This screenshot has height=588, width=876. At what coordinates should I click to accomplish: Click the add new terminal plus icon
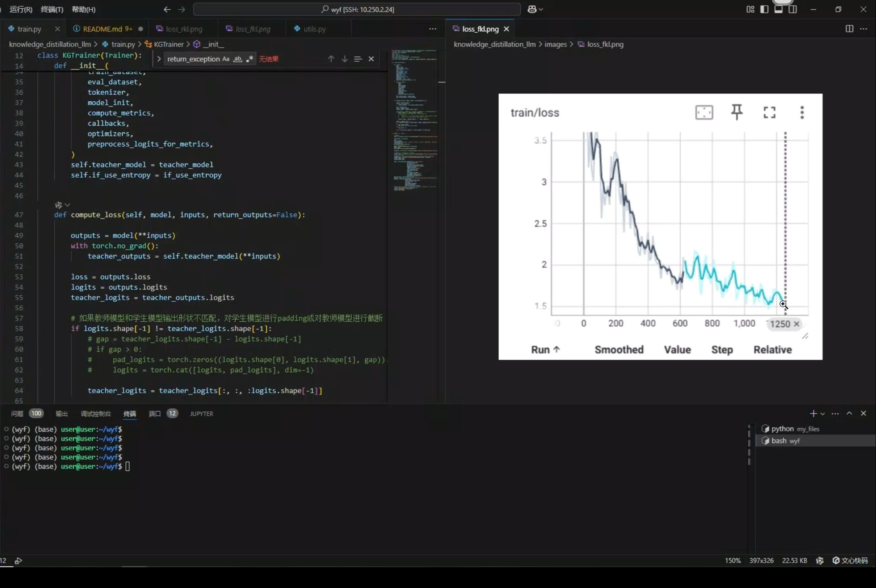click(813, 414)
